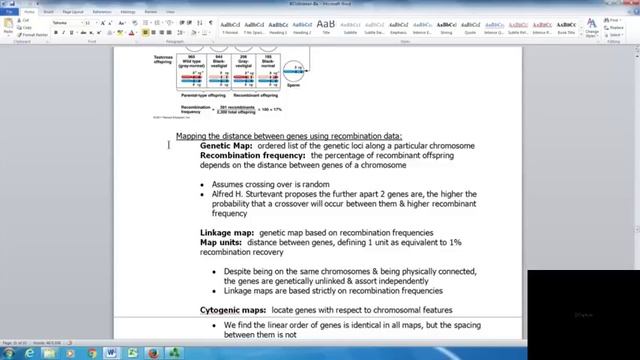640x360 pixels.
Task: Switch to the References tab
Action: point(102,12)
